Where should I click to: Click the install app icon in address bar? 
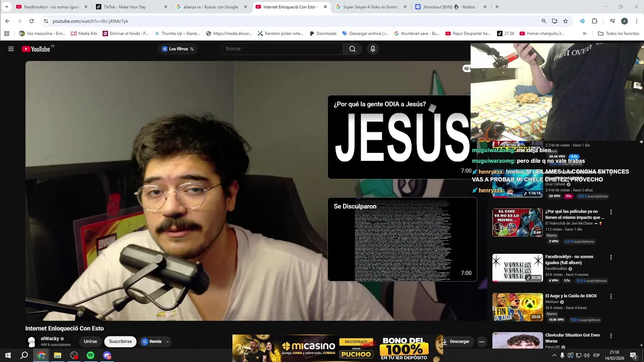[554, 21]
